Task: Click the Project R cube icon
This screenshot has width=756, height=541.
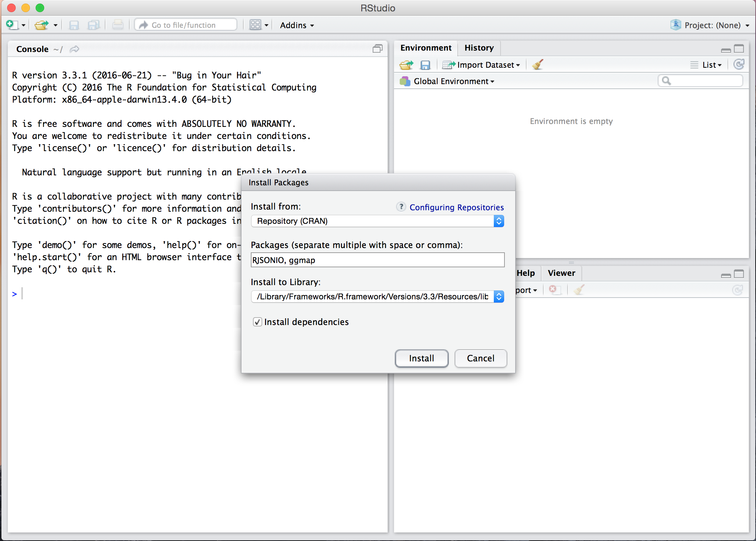Action: (675, 25)
